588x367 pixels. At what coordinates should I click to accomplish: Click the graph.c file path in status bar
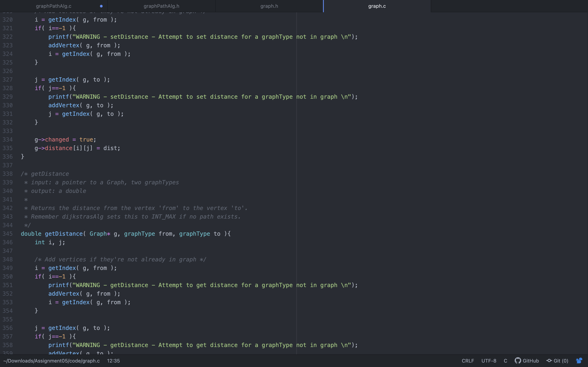pos(51,361)
